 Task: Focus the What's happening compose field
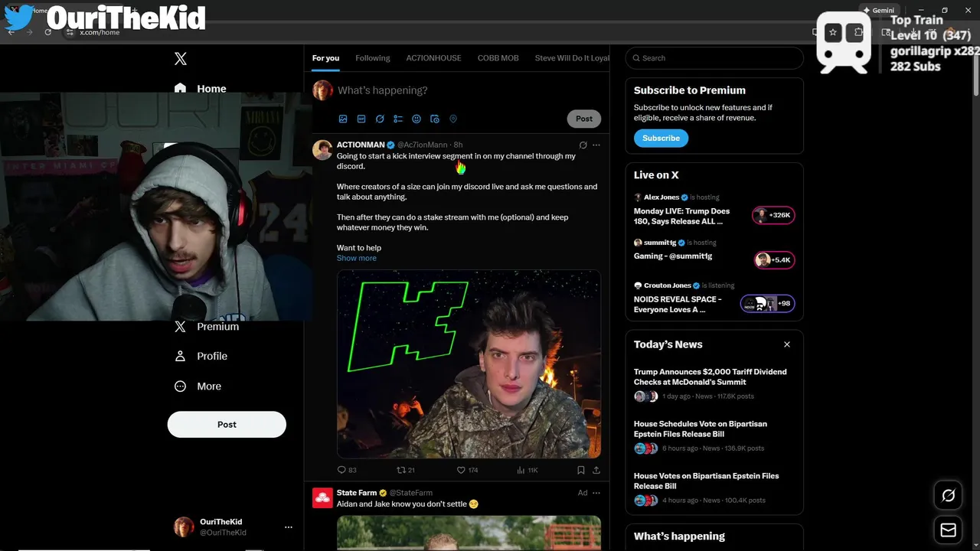467,90
